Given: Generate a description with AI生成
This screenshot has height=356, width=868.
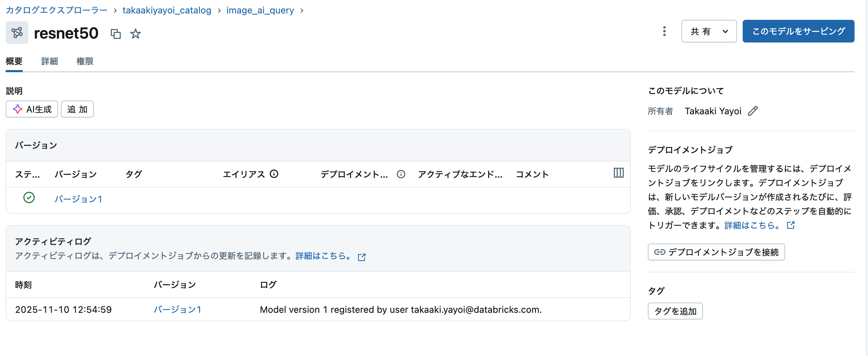Looking at the screenshot, I should click(32, 109).
